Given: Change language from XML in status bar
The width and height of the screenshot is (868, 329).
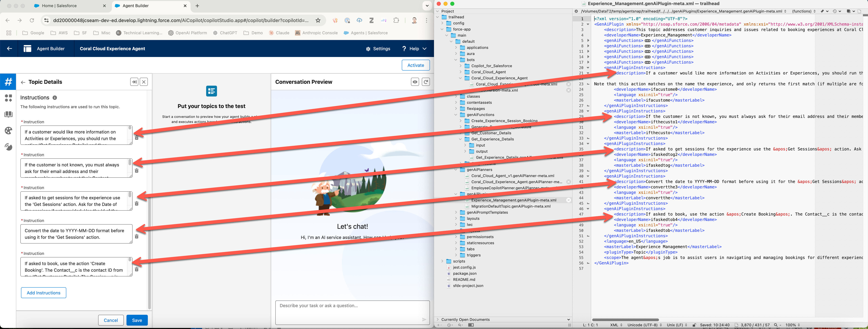Looking at the screenshot, I should 616,325.
